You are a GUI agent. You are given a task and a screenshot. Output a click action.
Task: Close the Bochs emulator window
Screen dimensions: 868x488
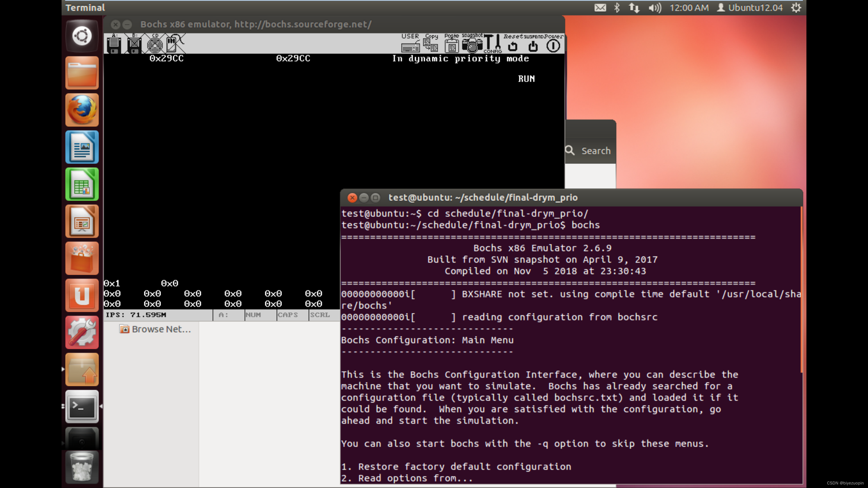point(116,24)
